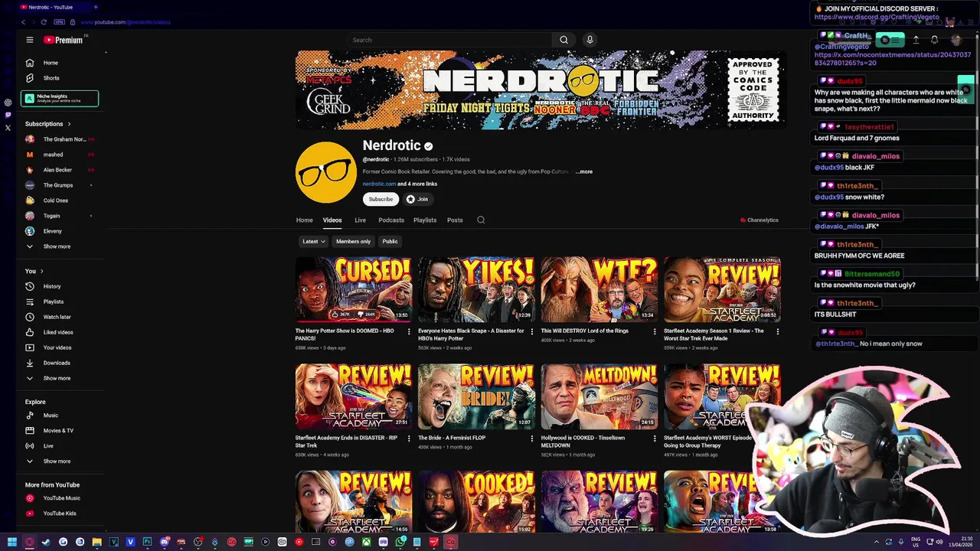Open Everyone Hates Black Snape video thumbnail
This screenshot has width=980, height=551.
[475, 289]
